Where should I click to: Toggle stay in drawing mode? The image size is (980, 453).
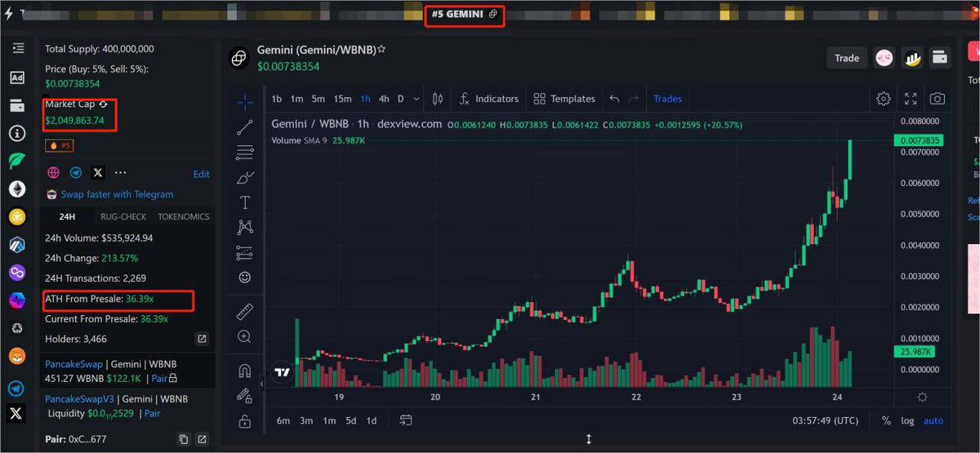pos(244,396)
